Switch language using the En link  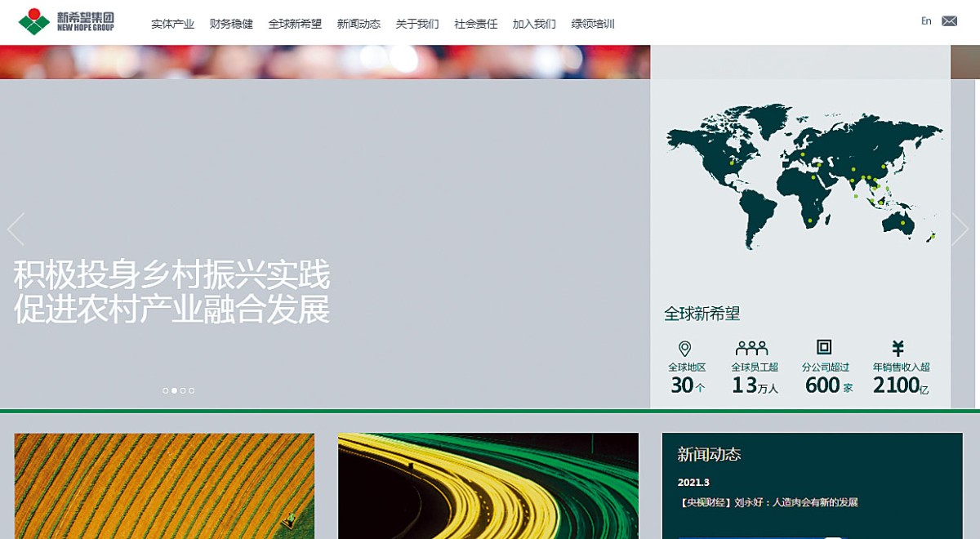926,21
